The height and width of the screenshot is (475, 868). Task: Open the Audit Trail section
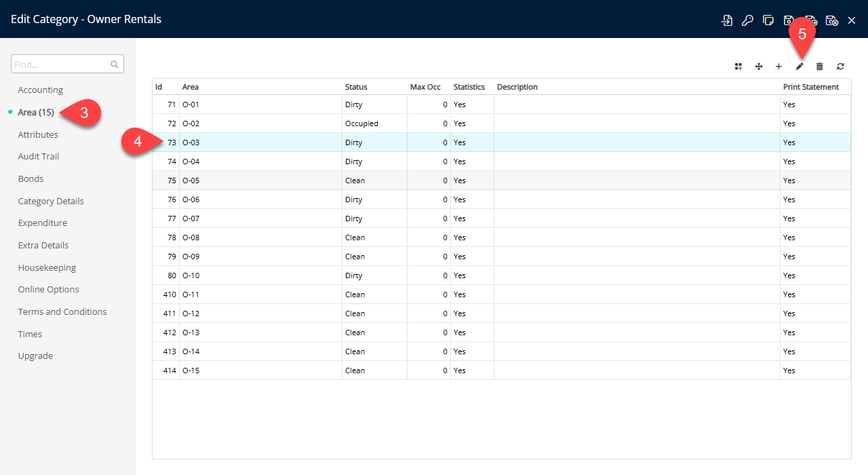click(38, 156)
